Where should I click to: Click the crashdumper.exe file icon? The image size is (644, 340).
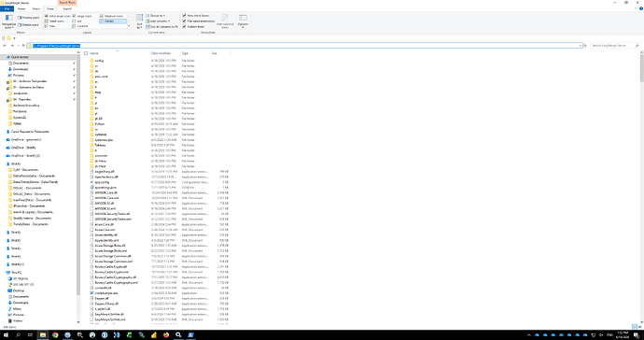(x=92, y=293)
